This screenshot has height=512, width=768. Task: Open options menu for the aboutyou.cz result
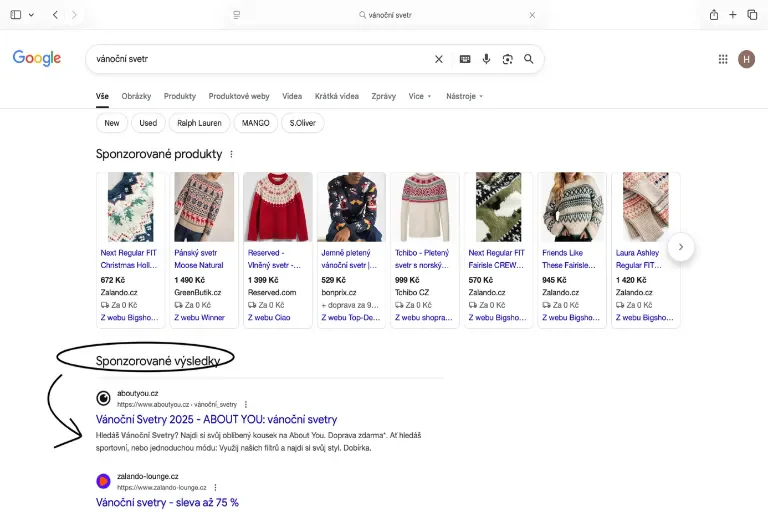[246, 405]
